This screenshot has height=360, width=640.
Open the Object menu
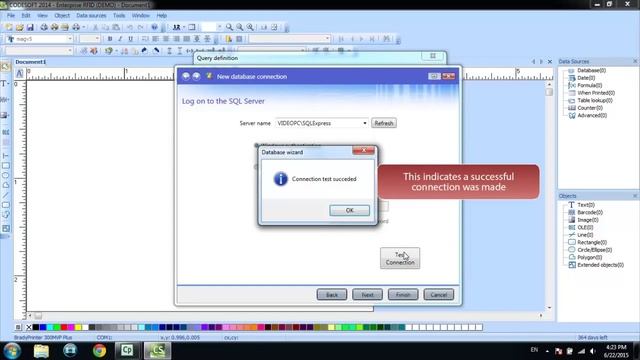coord(62,16)
